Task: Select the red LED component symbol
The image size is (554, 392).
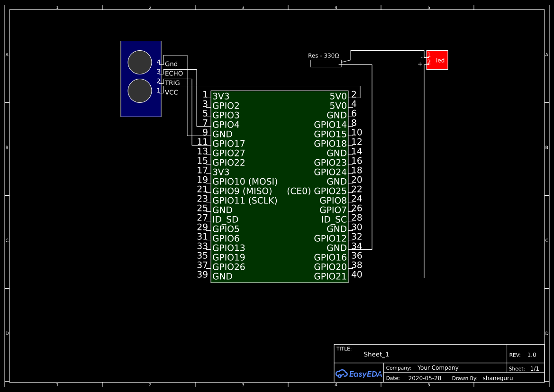Action: [436, 60]
